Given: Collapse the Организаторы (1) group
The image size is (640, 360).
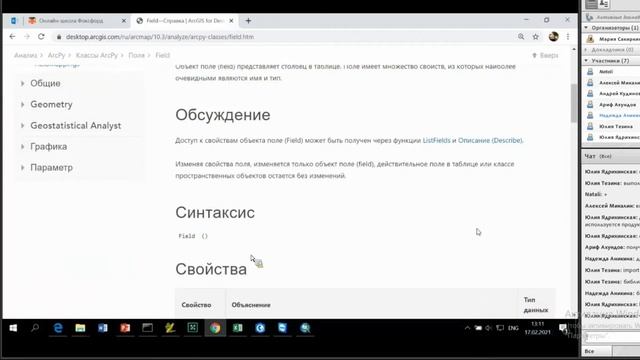Looking at the screenshot, I should pyautogui.click(x=587, y=28).
